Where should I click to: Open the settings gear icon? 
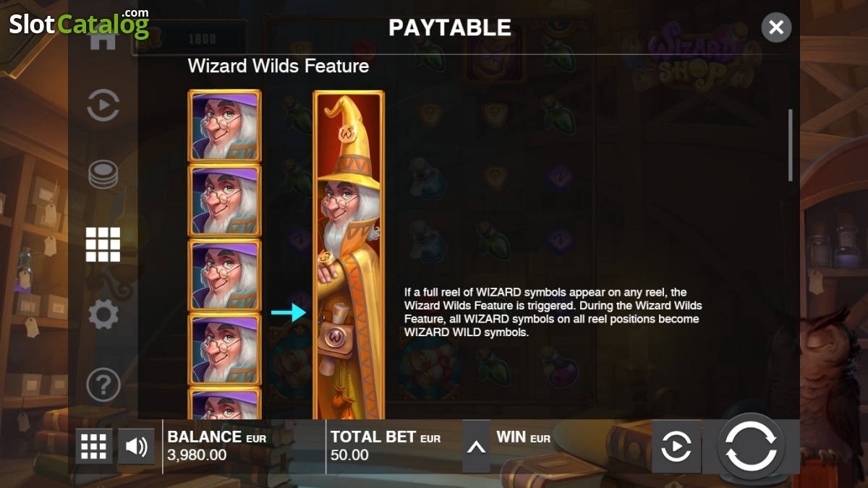tap(103, 314)
